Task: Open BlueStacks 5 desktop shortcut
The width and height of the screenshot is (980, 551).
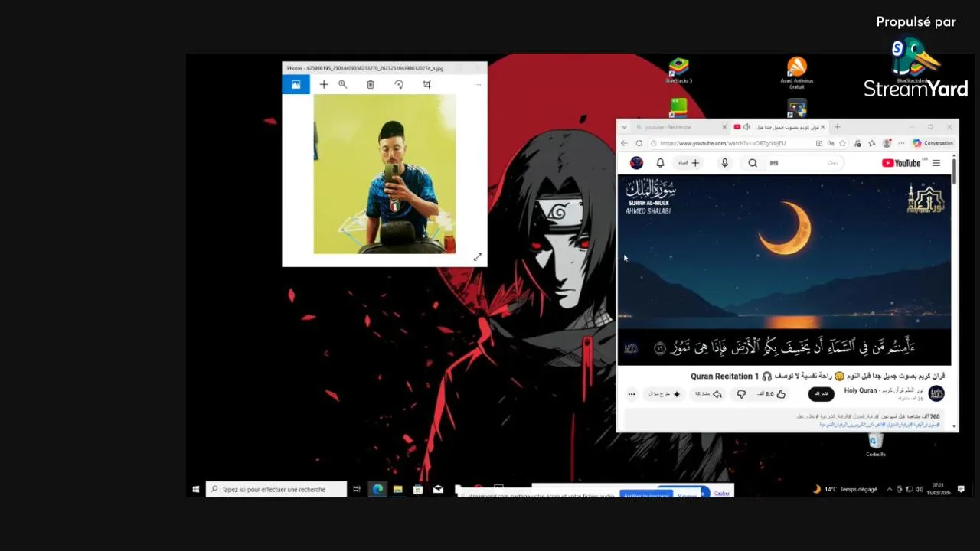Action: pyautogui.click(x=678, y=70)
